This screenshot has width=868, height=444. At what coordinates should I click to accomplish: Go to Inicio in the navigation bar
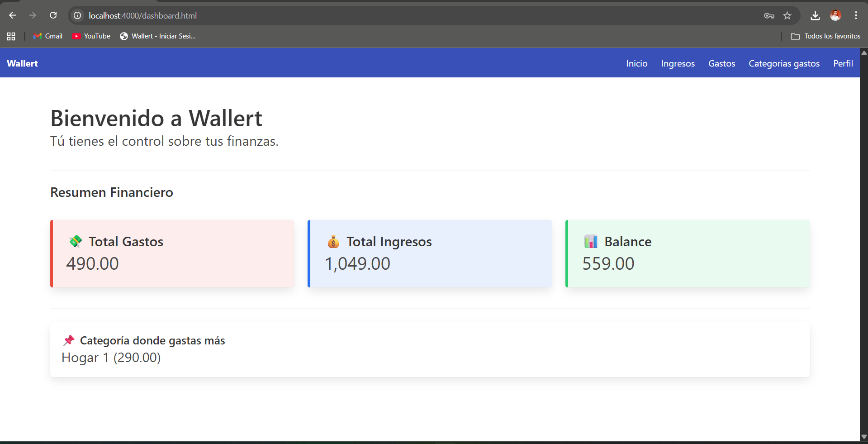(x=636, y=63)
